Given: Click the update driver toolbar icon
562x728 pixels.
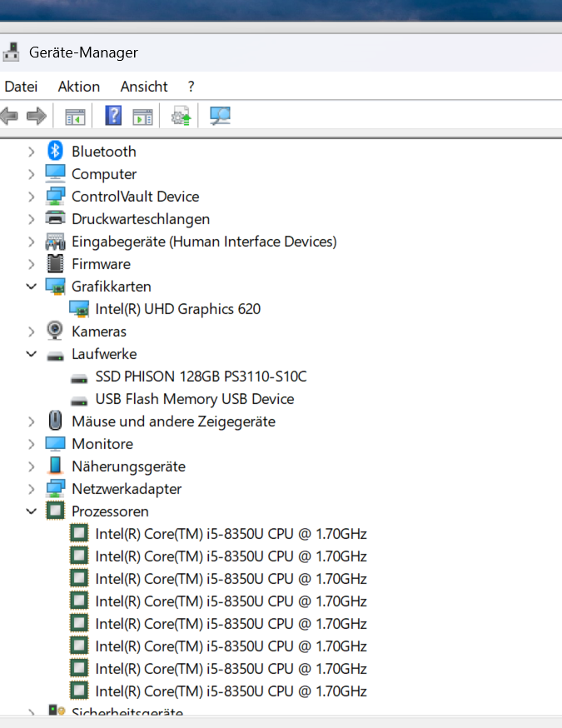Looking at the screenshot, I should pos(181,116).
